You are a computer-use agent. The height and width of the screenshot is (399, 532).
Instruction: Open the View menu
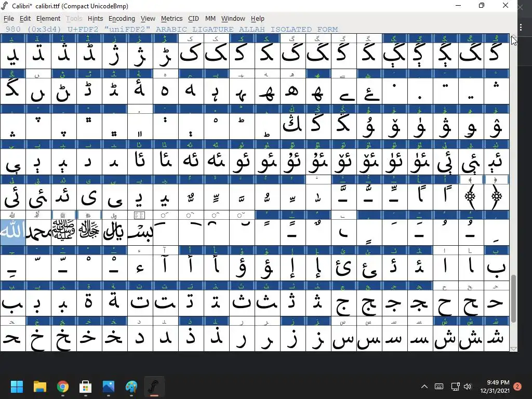(x=148, y=19)
